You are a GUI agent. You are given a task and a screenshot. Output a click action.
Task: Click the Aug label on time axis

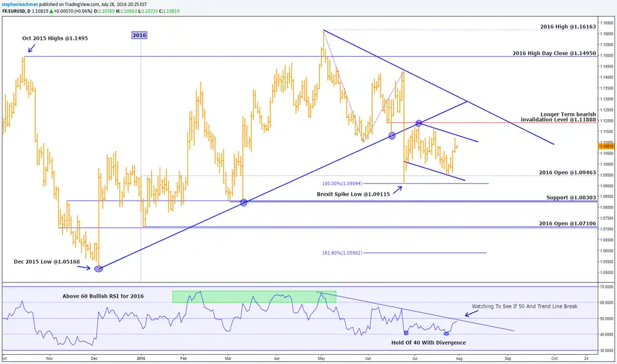459,359
